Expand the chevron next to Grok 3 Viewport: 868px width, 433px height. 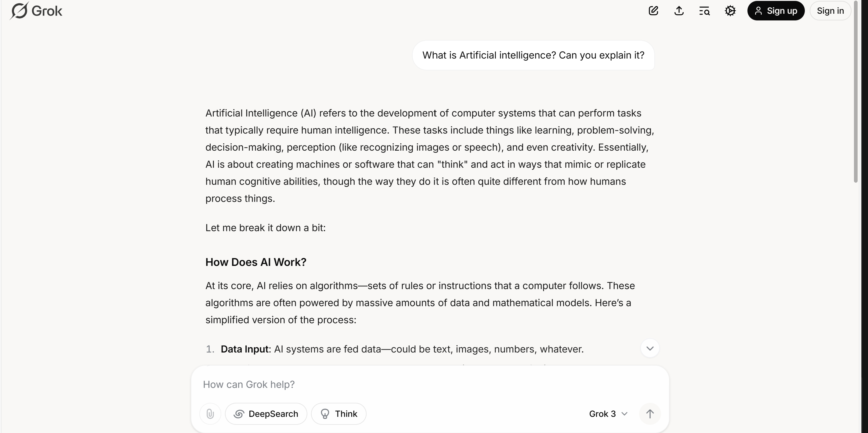pyautogui.click(x=624, y=414)
